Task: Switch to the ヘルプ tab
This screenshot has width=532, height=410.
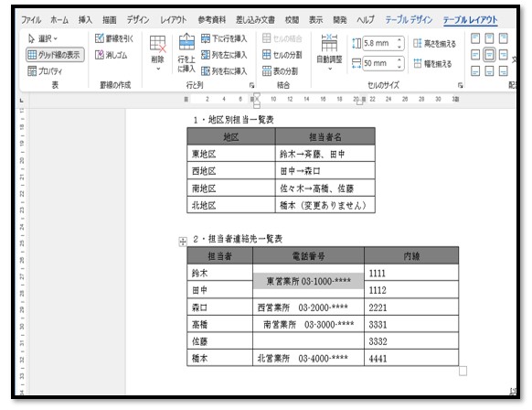Action: (366, 20)
